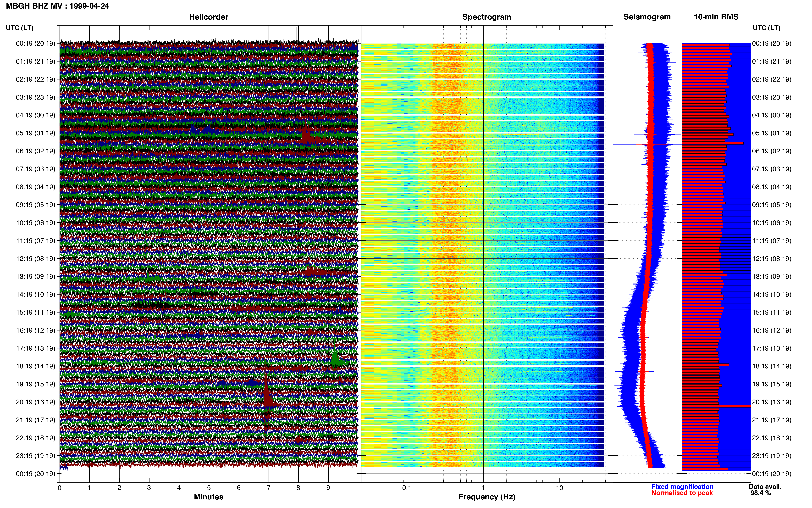Click the 'Data avail.' label
The image size is (812, 508).
point(765,486)
